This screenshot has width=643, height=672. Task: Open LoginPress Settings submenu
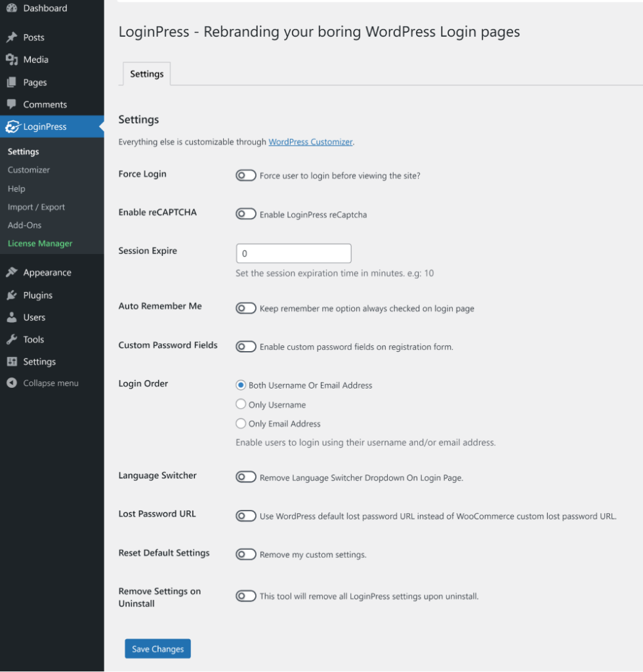click(x=23, y=152)
